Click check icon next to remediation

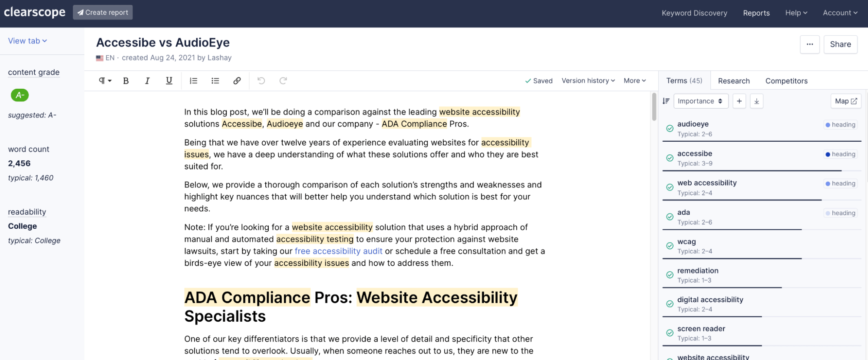point(670,275)
